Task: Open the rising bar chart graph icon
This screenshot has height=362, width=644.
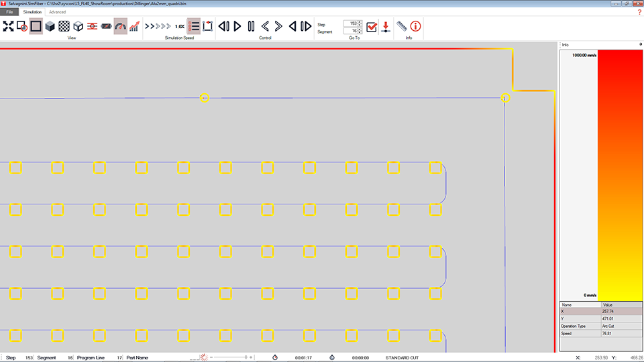Action: click(134, 26)
